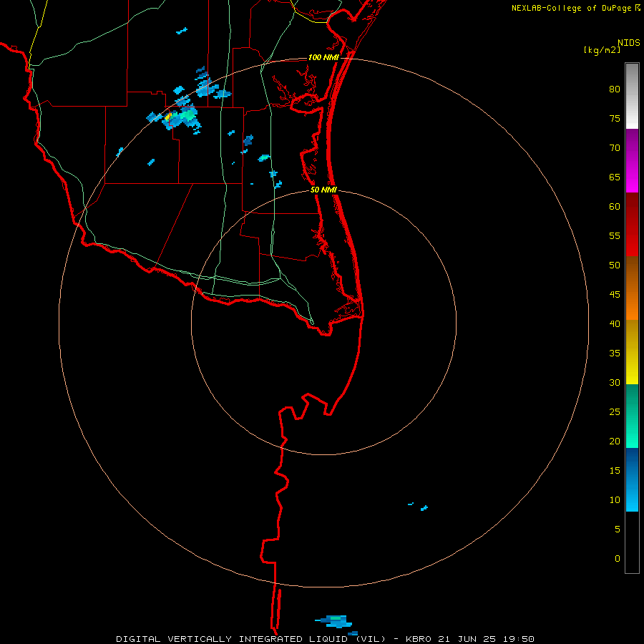Click the legend value 0
The width and height of the screenshot is (644, 644).
618,559
